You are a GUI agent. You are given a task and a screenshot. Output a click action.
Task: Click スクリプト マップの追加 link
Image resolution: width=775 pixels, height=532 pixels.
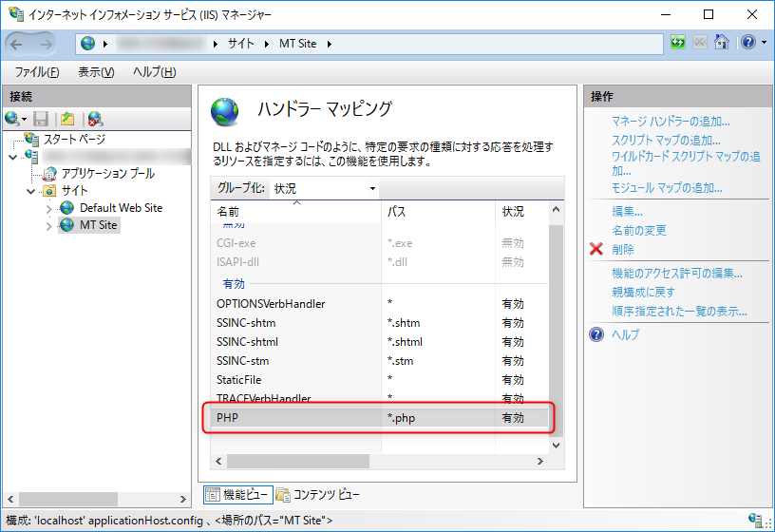pos(665,140)
